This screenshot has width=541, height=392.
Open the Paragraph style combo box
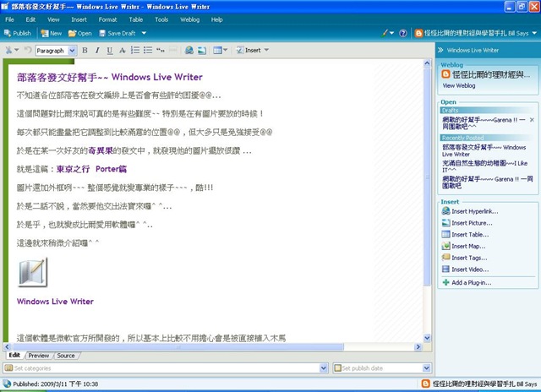(56, 51)
